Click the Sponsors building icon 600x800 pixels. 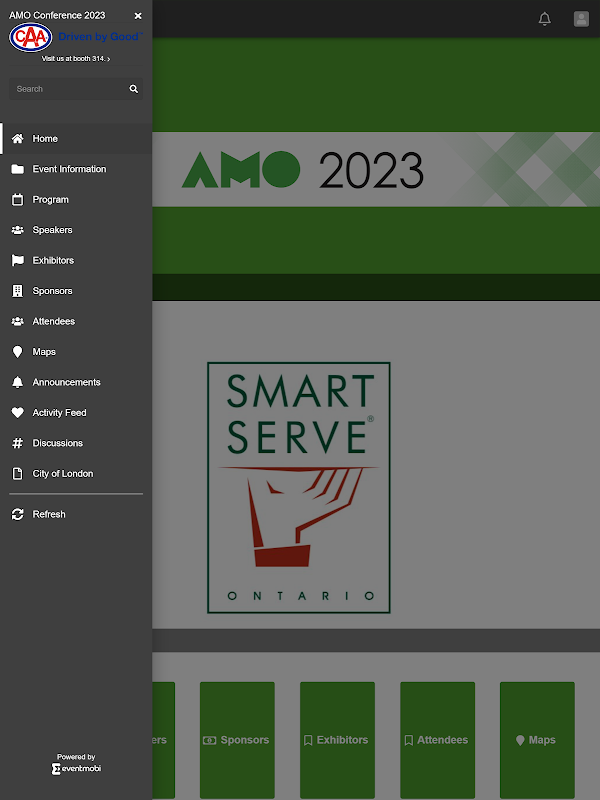(17, 291)
